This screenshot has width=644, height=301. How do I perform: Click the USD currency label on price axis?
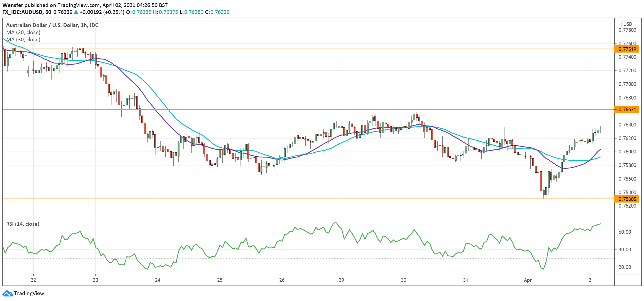(628, 24)
